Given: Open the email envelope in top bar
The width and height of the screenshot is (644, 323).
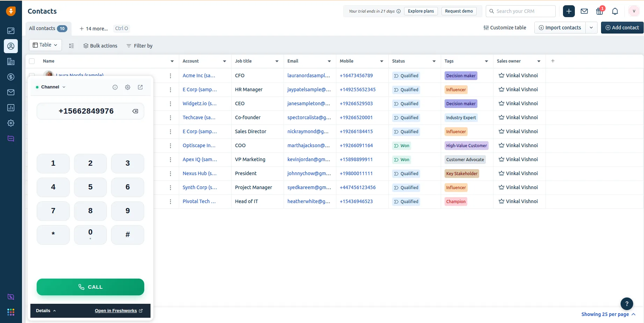Looking at the screenshot, I should pyautogui.click(x=584, y=11).
